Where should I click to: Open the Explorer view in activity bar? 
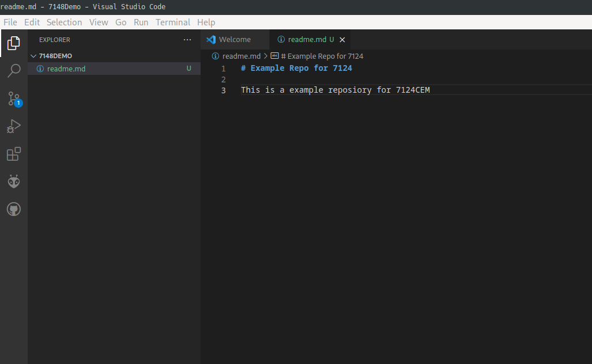point(14,43)
